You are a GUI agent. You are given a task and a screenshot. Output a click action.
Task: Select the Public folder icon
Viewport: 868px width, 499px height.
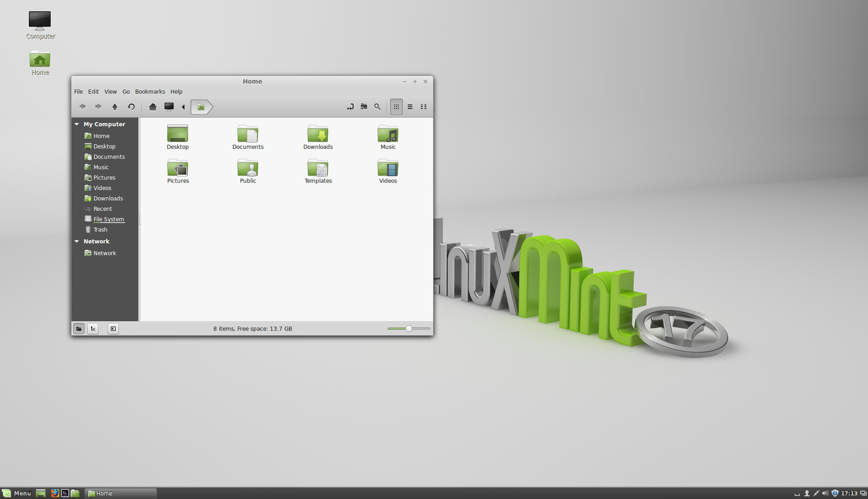pos(248,171)
